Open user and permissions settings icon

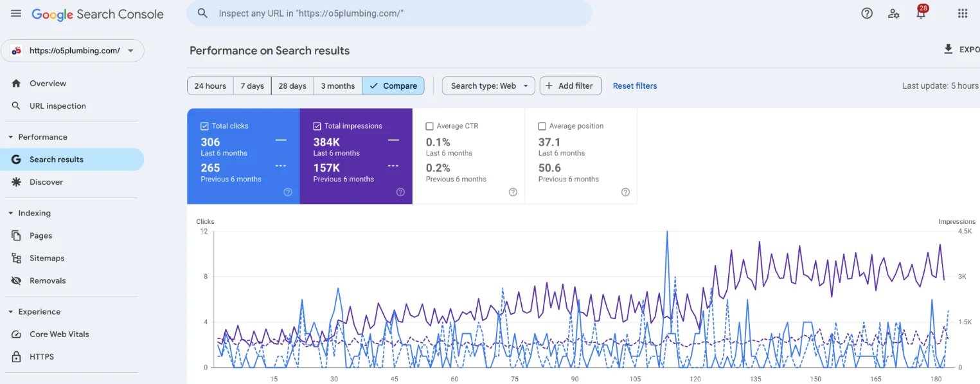(894, 14)
